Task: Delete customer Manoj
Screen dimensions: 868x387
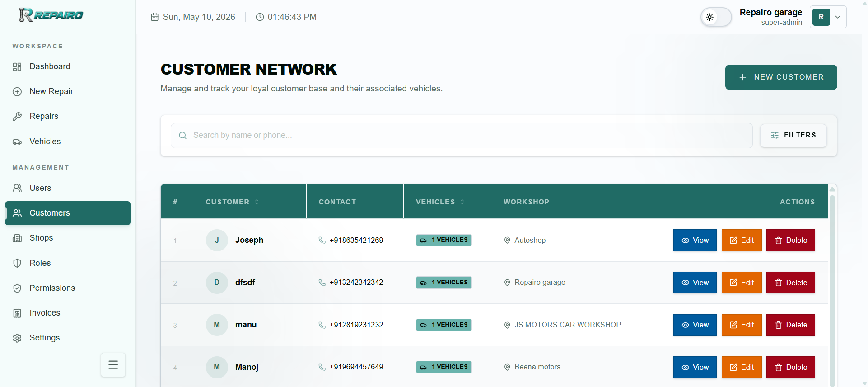Action: [790, 368]
